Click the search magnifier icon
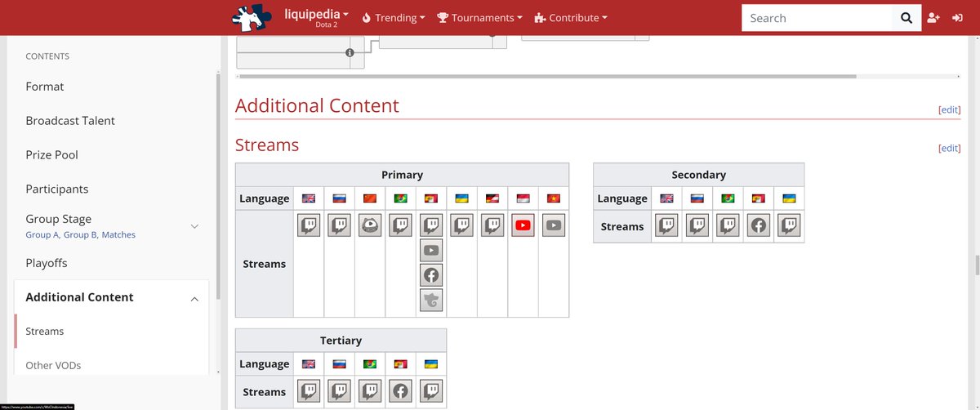 point(906,18)
